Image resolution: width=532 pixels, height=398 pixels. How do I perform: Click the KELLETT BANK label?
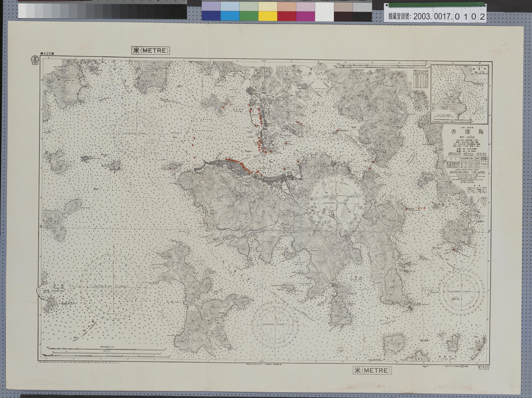click(x=176, y=135)
